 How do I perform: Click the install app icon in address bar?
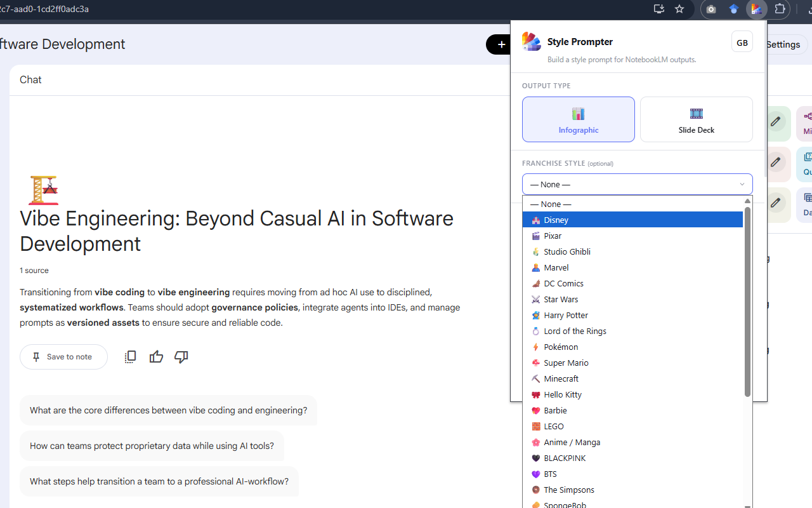659,9
